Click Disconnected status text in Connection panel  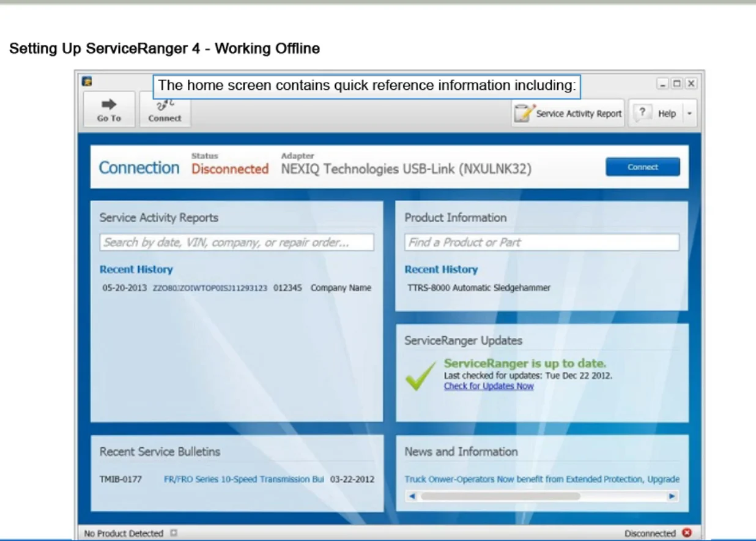(230, 169)
